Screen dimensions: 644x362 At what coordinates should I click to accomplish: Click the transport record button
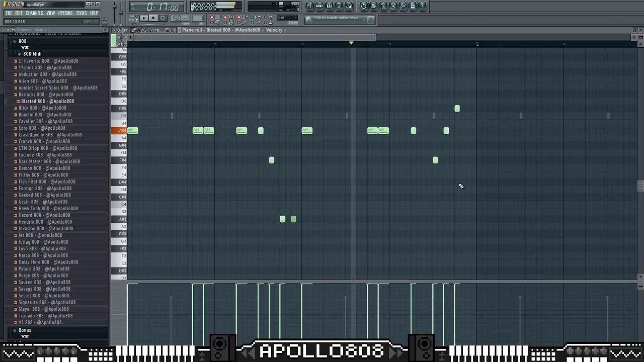tap(163, 18)
